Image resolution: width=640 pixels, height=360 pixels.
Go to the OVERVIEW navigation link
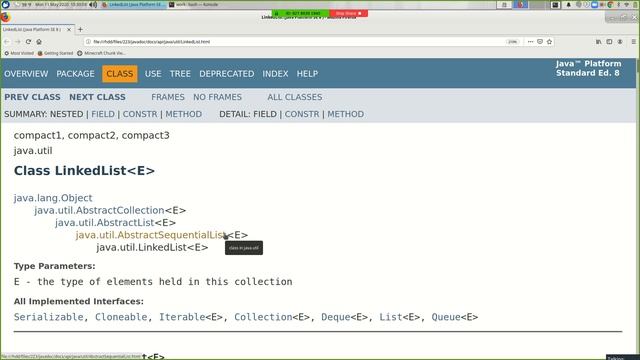(26, 74)
